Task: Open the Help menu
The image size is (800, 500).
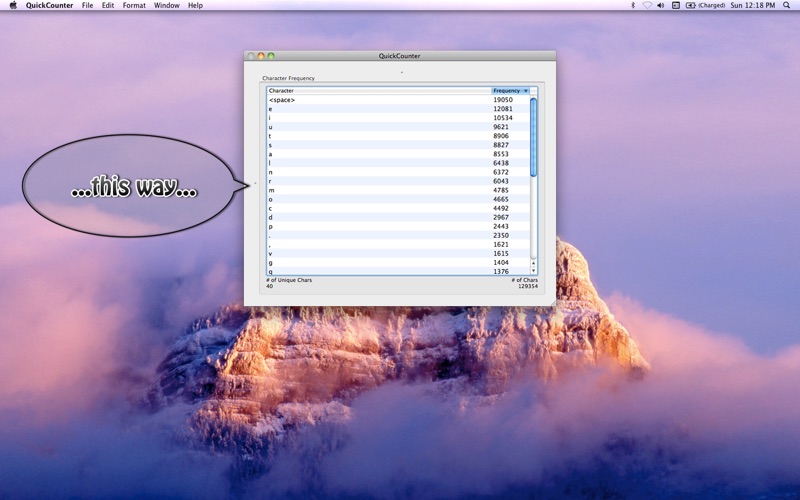Action: point(195,5)
